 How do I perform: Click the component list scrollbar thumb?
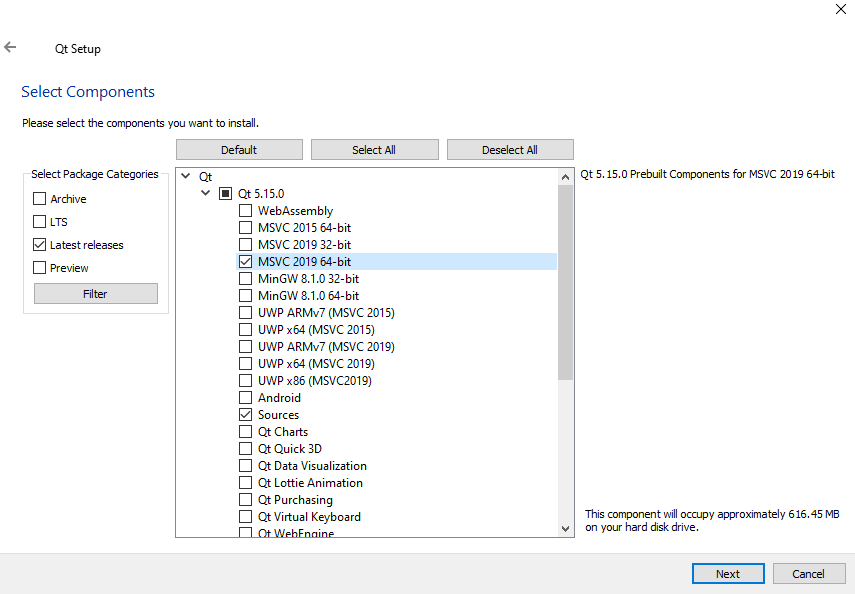point(565,283)
